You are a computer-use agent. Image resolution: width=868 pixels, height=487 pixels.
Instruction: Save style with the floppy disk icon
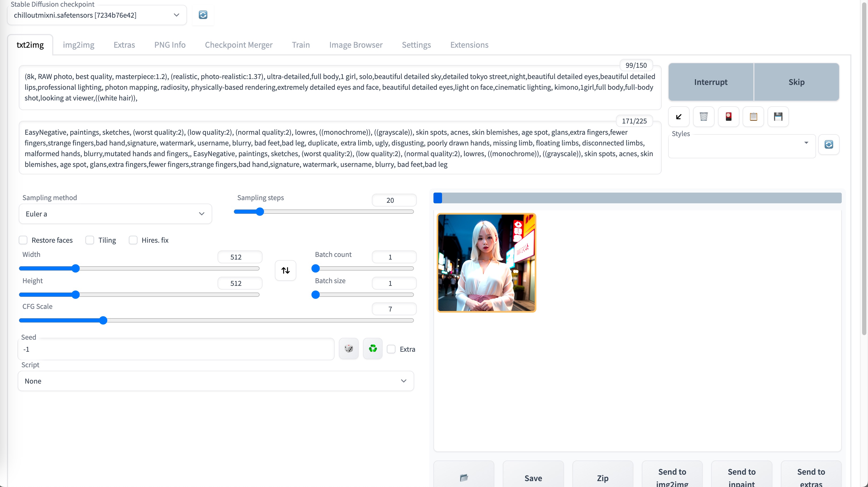click(778, 117)
